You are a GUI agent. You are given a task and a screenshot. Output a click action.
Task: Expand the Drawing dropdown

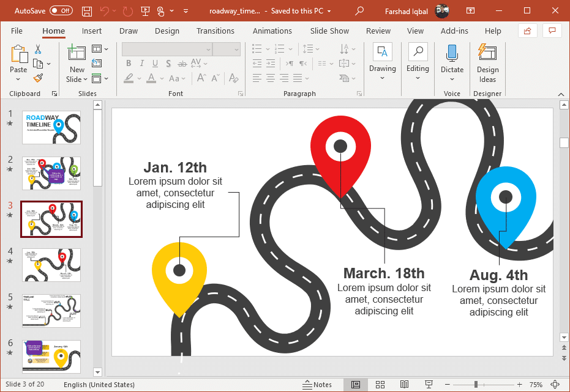coord(383,78)
